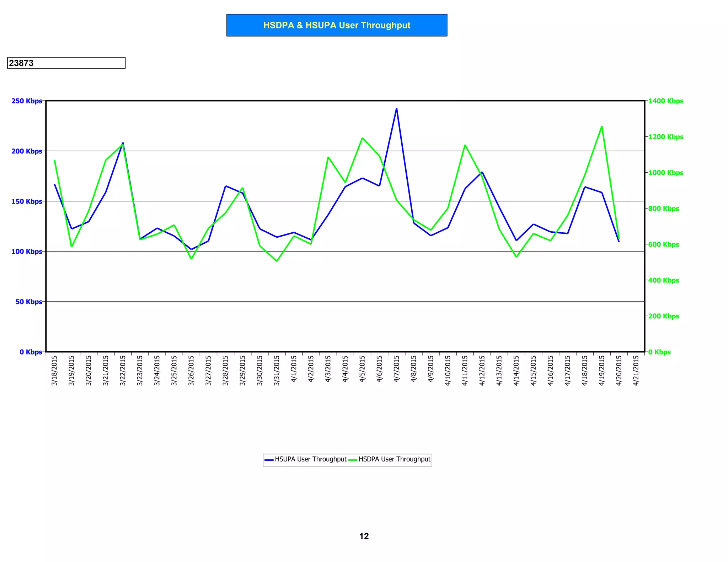
Task: Click the 200 Kbps left axis label
Action: point(27,151)
